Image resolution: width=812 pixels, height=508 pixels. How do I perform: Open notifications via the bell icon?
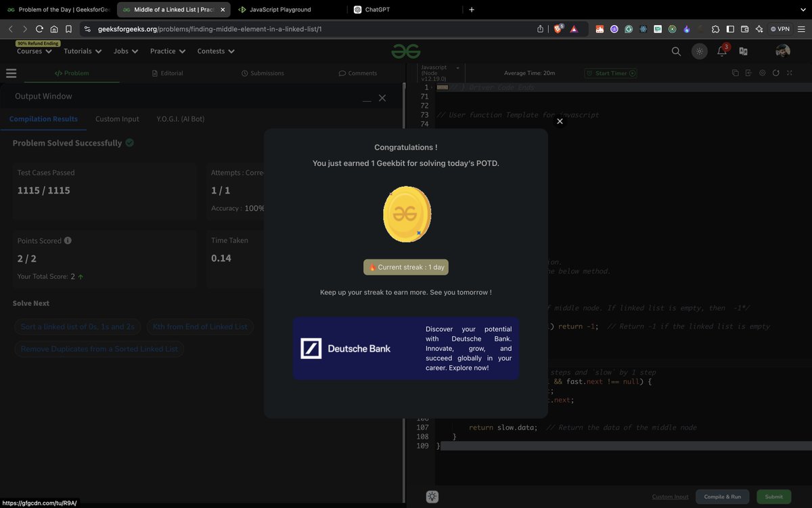[x=721, y=51]
